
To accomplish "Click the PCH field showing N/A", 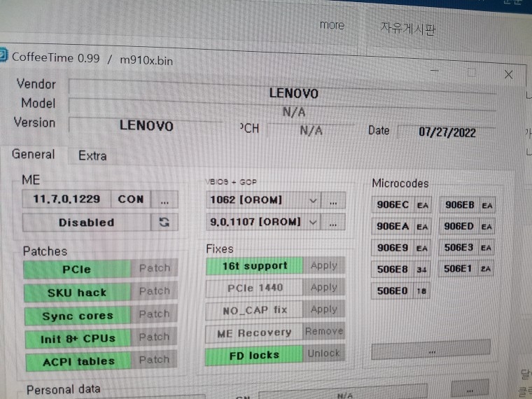I will [311, 130].
